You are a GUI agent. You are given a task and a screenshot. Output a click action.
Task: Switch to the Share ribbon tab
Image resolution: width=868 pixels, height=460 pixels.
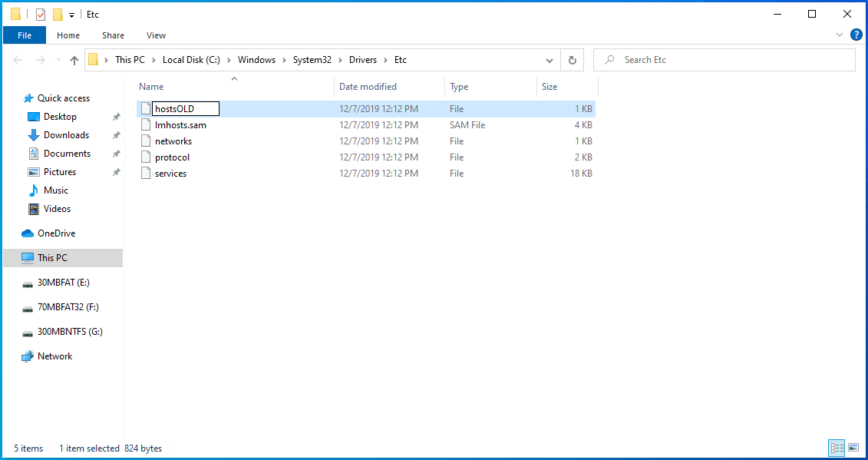click(x=113, y=35)
